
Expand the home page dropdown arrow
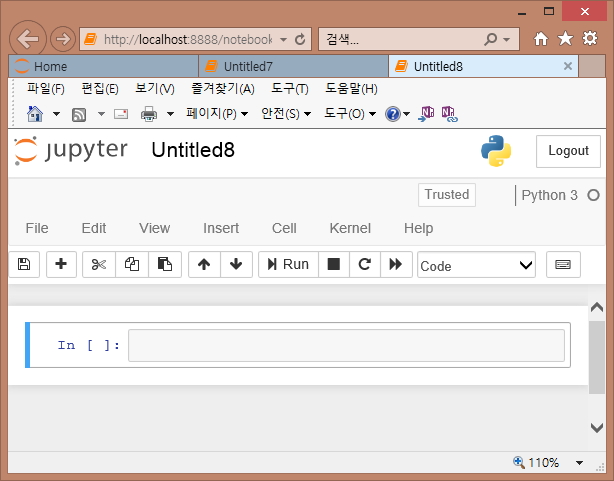[56, 114]
